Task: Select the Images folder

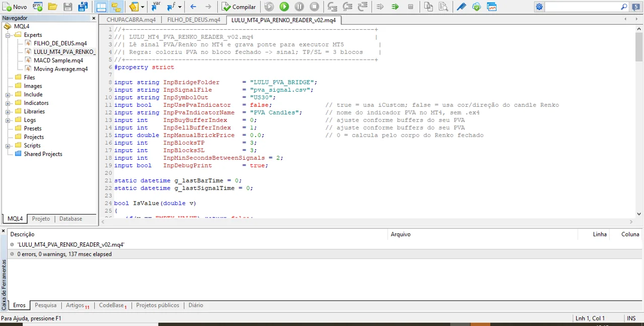Action: (33, 86)
